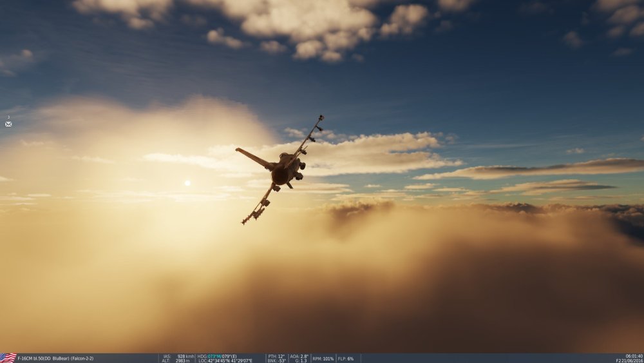Click the sun in the sky

(x=187, y=183)
